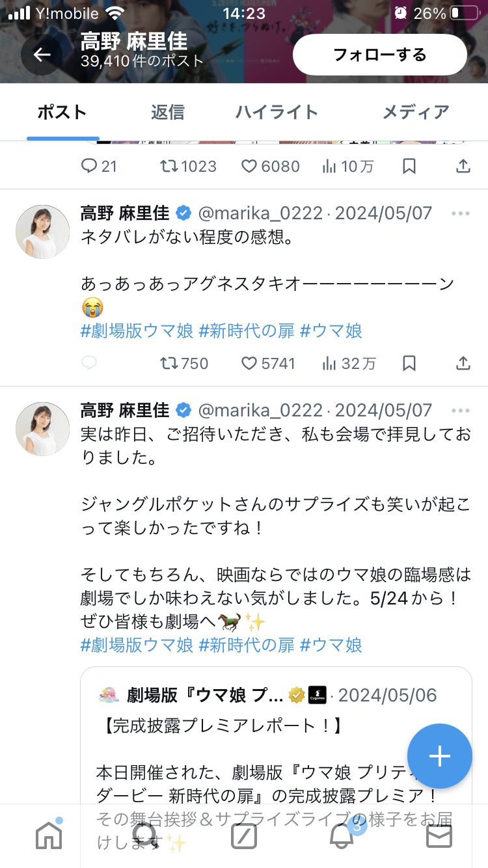Select the メディア tab
This screenshot has height=868, width=488.
[x=415, y=112]
